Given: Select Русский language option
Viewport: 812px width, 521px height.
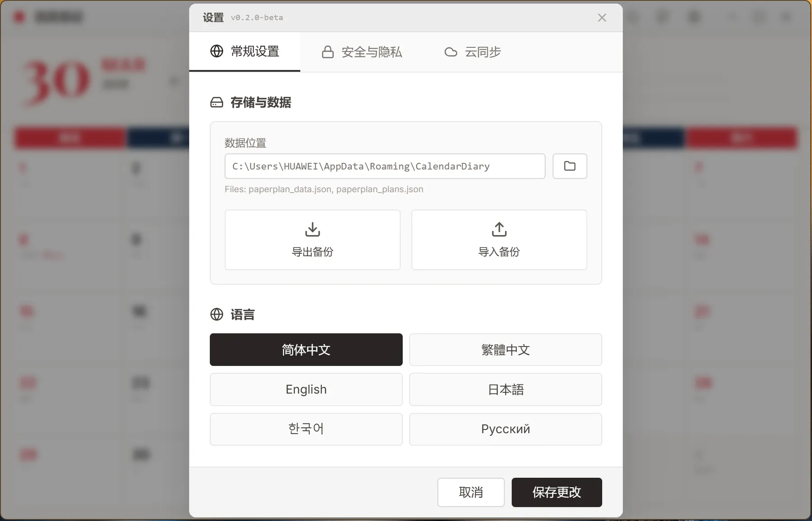Looking at the screenshot, I should click(x=505, y=429).
